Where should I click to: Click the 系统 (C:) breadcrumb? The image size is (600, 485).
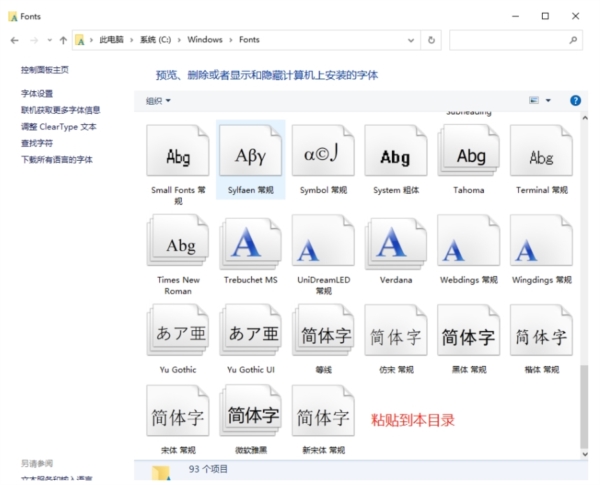pos(155,40)
